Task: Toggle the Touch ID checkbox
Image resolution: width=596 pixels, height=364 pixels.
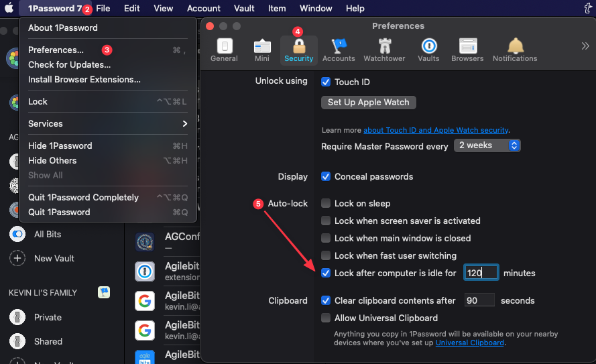Action: [326, 82]
